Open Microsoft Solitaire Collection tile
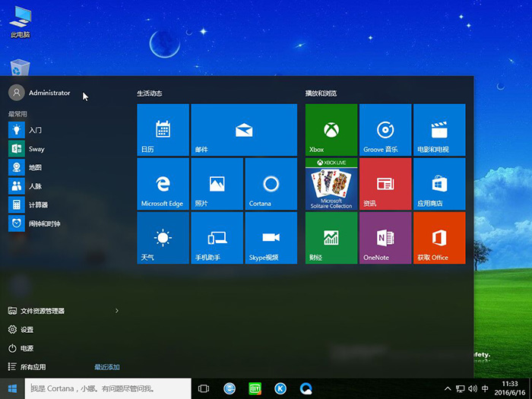532x399 pixels. 331,184
